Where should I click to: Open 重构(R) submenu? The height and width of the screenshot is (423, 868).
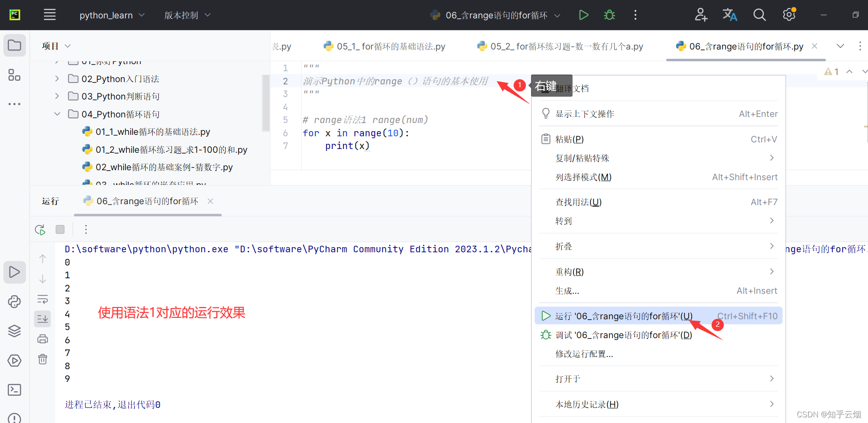(658, 272)
